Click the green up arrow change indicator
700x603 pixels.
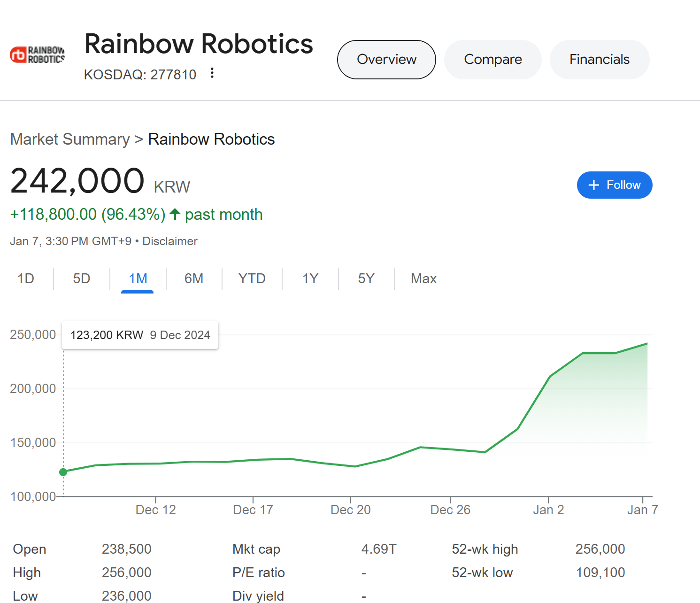pyautogui.click(x=175, y=214)
